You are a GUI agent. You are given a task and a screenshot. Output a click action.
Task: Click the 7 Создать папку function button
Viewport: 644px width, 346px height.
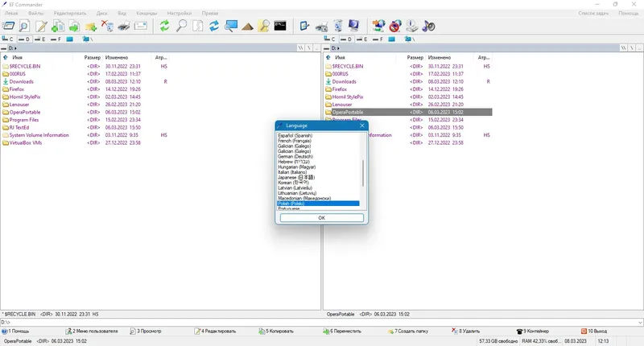click(407, 331)
